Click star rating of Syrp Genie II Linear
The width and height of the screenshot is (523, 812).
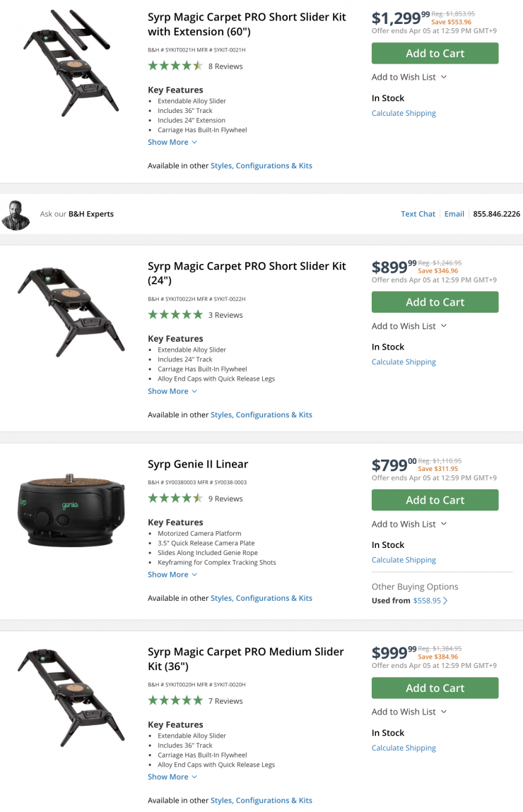pos(175,498)
